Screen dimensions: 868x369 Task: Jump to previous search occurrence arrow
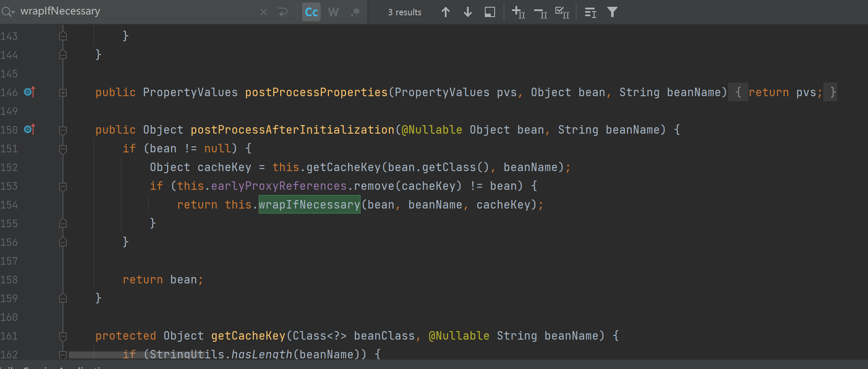click(445, 12)
